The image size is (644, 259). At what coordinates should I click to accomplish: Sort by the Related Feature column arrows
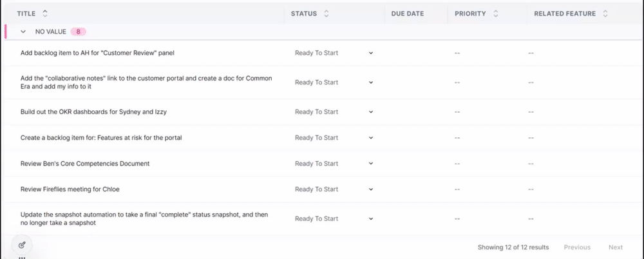[605, 14]
